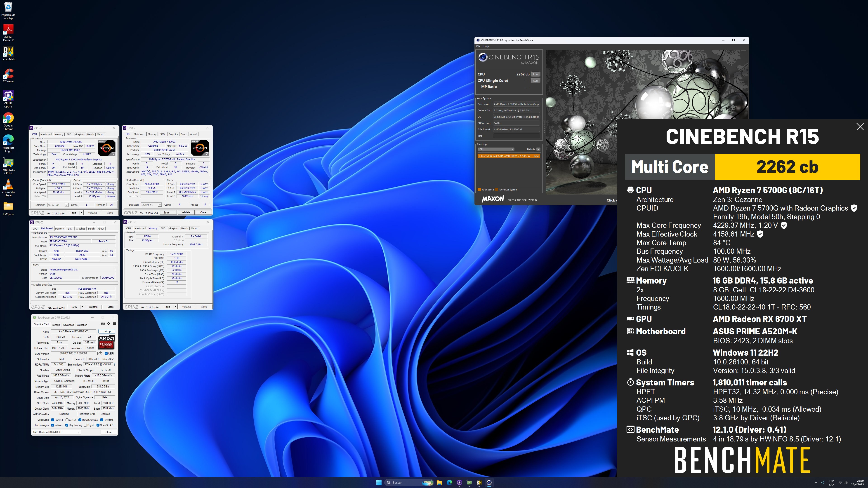Launch Adobe Reader X from desktop

pos(8,33)
